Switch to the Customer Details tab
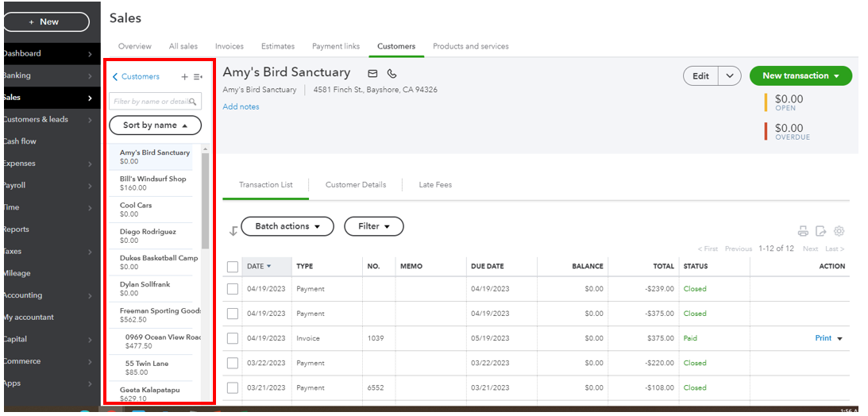This screenshot has height=416, width=868. [x=356, y=185]
